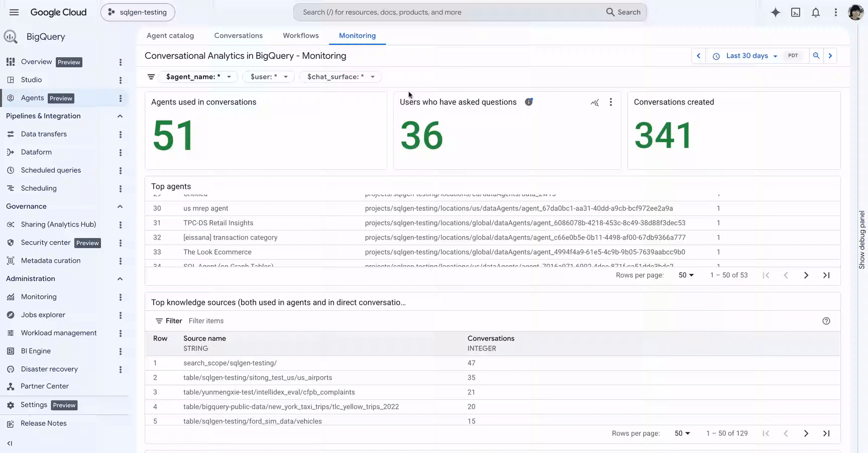Open more options for Overview item
868x453 pixels.
coord(121,62)
